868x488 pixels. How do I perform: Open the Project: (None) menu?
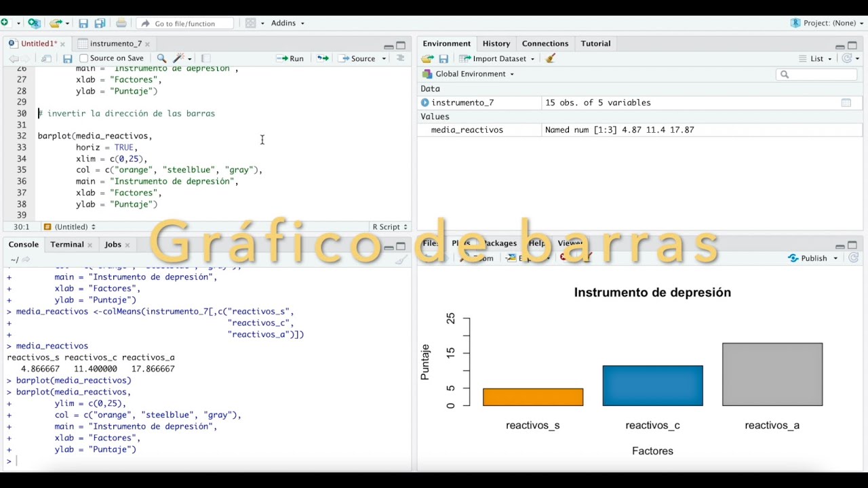pos(828,23)
